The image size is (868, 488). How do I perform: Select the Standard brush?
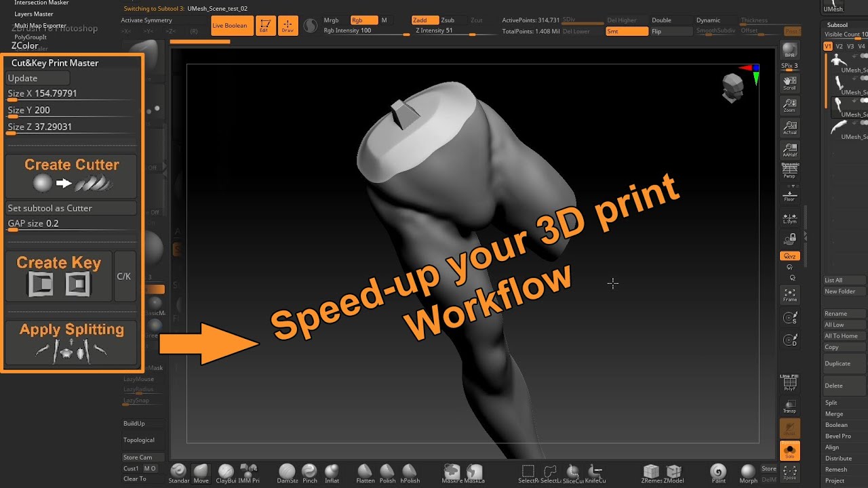tap(179, 473)
